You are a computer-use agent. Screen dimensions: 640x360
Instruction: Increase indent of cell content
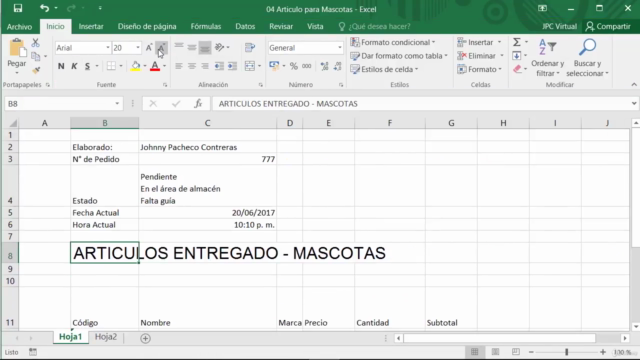coord(232,66)
